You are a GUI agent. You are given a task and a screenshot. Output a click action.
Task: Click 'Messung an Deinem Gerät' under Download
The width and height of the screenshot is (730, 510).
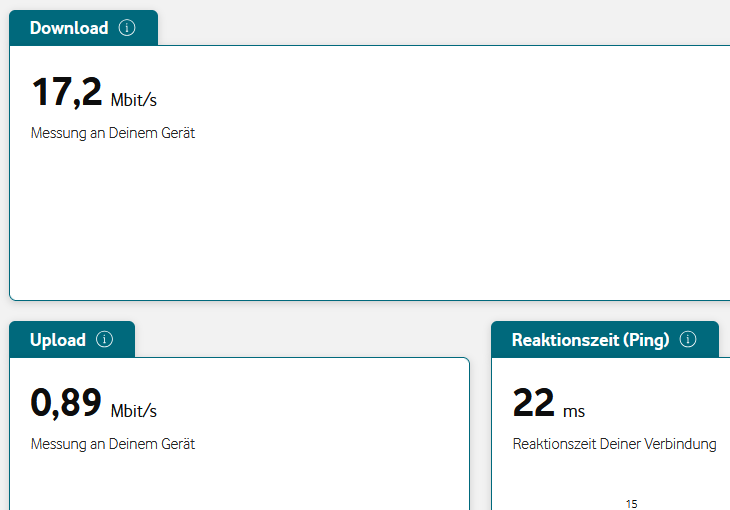pos(113,133)
